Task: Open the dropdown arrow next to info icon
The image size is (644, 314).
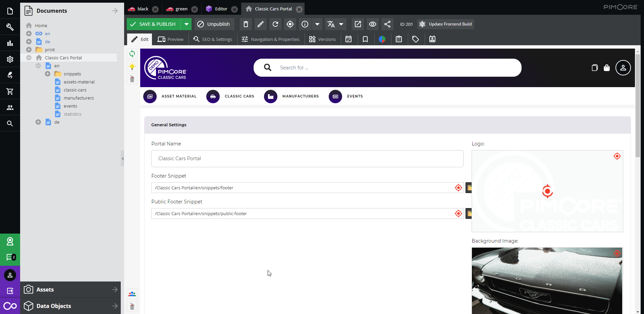Action: coord(317,24)
